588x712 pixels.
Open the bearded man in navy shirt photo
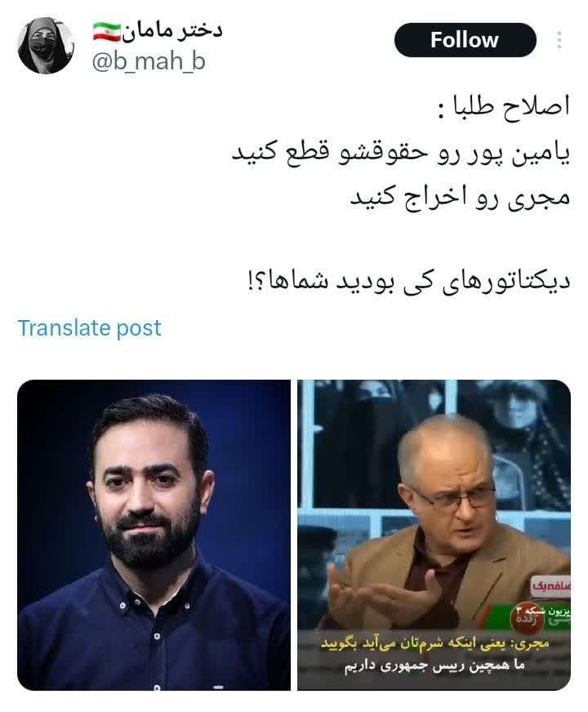[x=154, y=535]
